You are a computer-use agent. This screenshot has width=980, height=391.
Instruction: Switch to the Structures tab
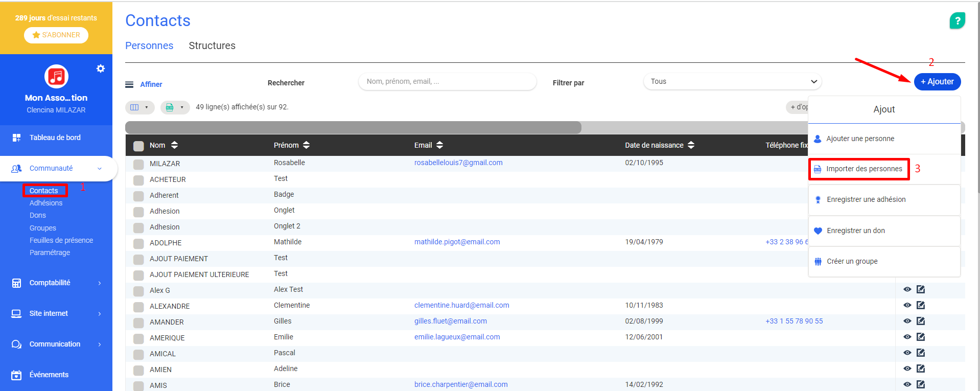click(x=212, y=45)
